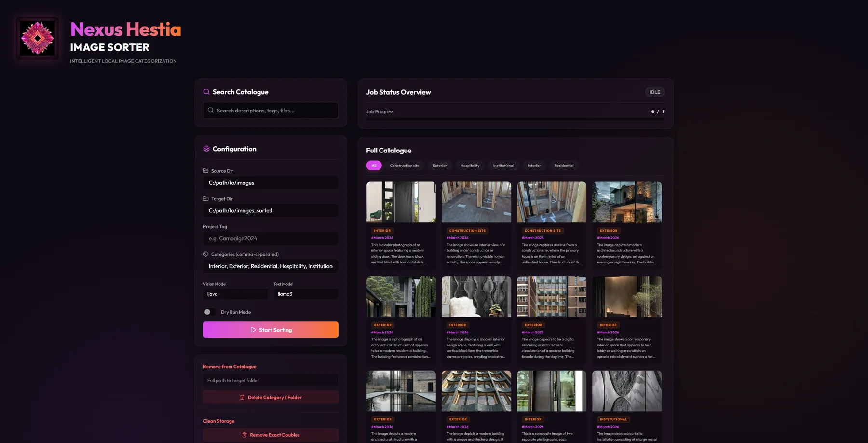This screenshot has width=868, height=443.
Task: Click the Project Tag input field
Action: point(271,238)
